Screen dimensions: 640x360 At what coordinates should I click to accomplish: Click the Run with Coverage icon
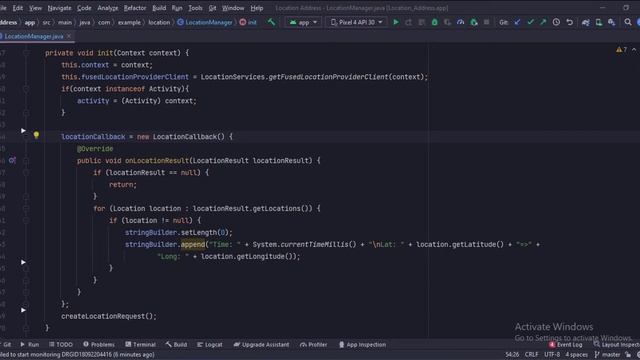pyautogui.click(x=448, y=22)
